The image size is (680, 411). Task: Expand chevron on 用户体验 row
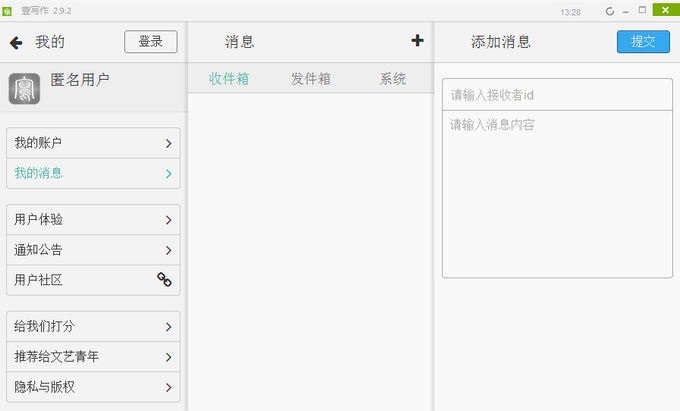coord(169,220)
